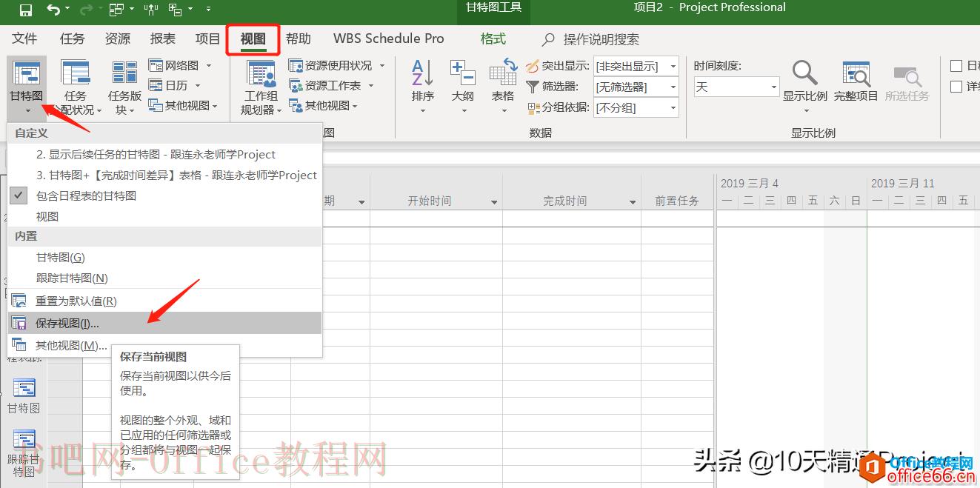Click the Sort A-Z icon

(x=422, y=73)
